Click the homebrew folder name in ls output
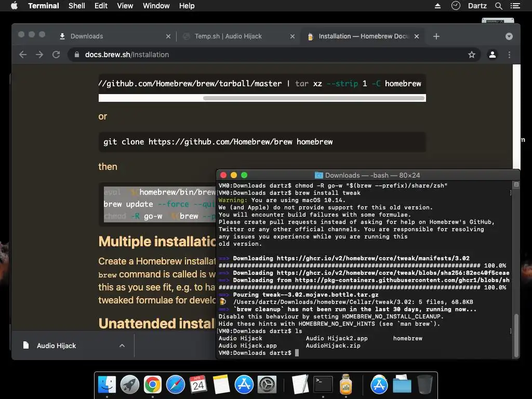Screen dimensions: 532x399 (407, 338)
